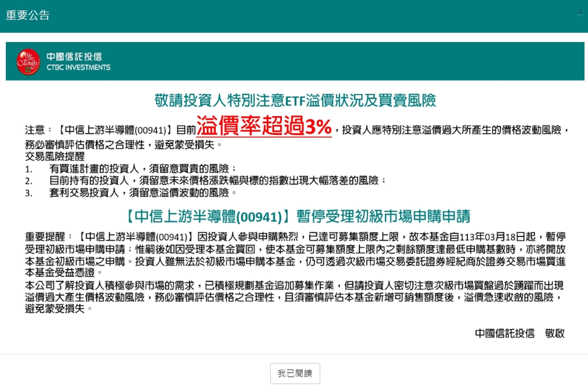Click the 重要提醒 paragraph's first line
This screenshot has height=387, width=588.
pyautogui.click(x=295, y=237)
